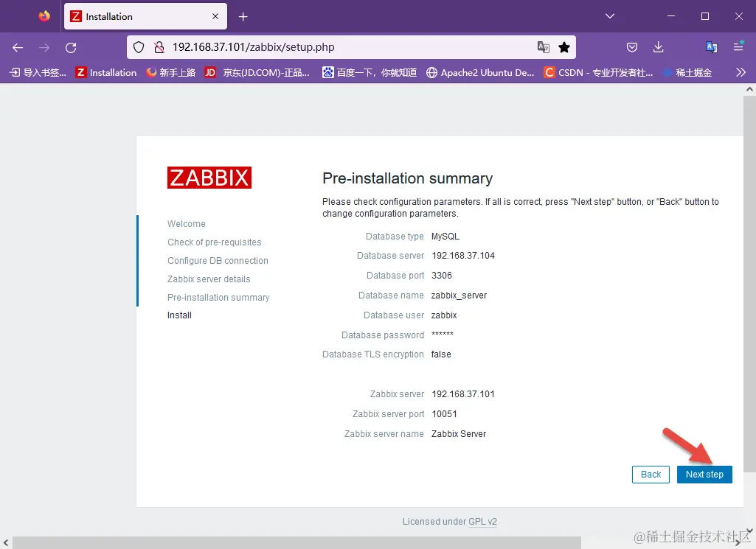Image resolution: width=756 pixels, height=549 pixels.
Task: Click the insecure connection lock icon
Action: [159, 47]
